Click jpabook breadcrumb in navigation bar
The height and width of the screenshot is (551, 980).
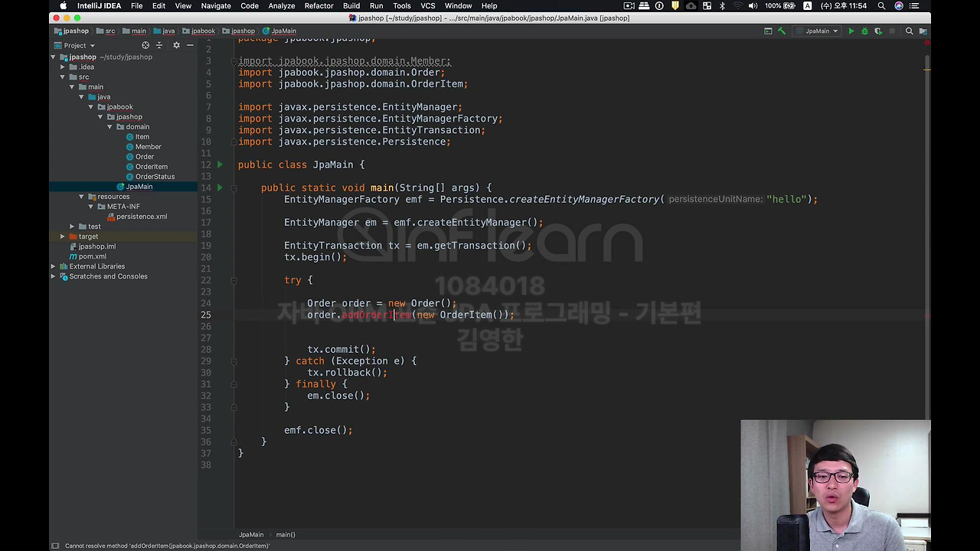pyautogui.click(x=199, y=31)
